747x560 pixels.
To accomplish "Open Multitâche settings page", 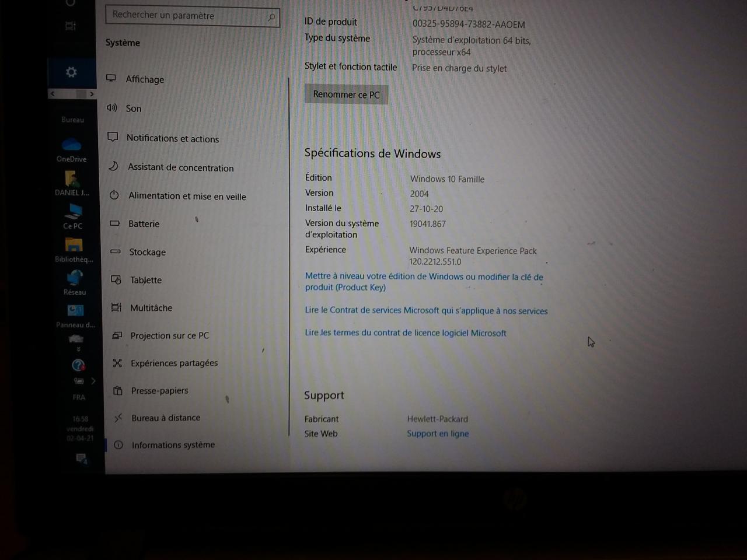I will point(151,308).
